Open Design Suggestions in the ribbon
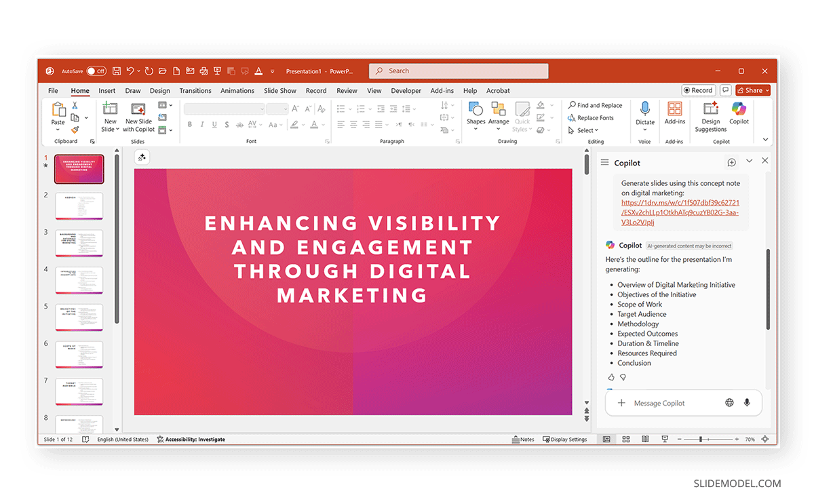Viewport: 814px width, 504px height. click(710, 110)
